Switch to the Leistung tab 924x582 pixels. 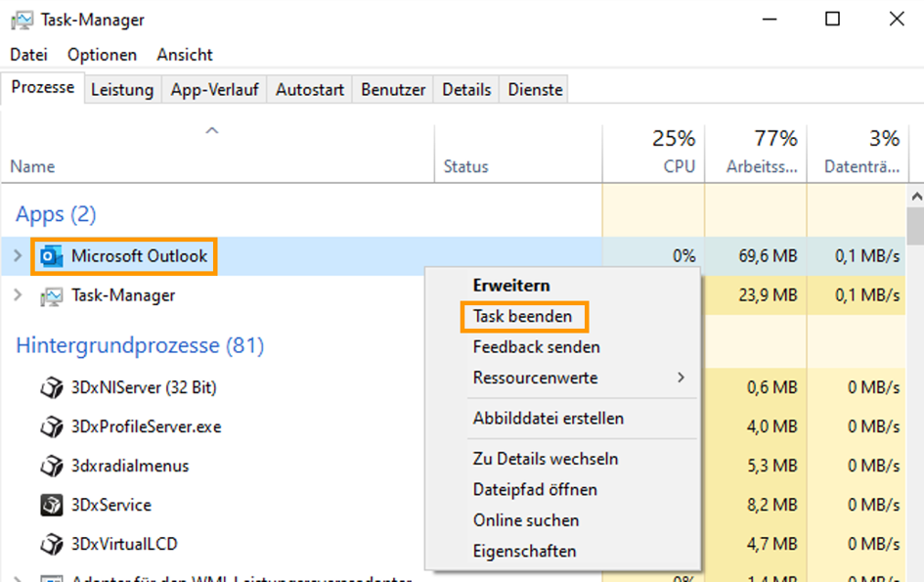click(x=122, y=90)
